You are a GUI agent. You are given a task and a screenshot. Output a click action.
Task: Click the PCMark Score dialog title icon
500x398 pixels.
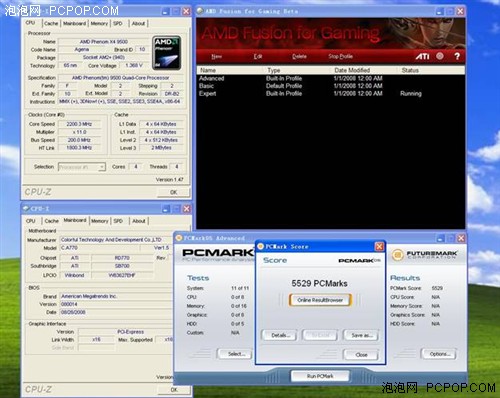[261, 246]
